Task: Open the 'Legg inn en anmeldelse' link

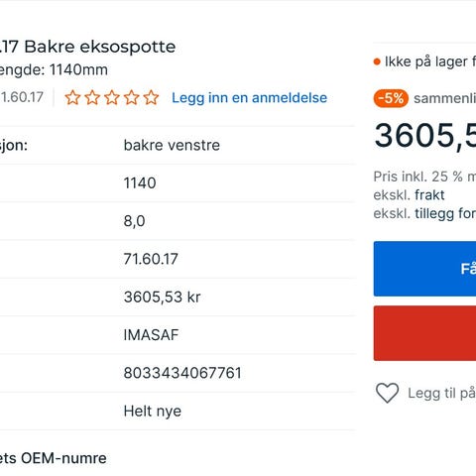Action: pos(250,98)
